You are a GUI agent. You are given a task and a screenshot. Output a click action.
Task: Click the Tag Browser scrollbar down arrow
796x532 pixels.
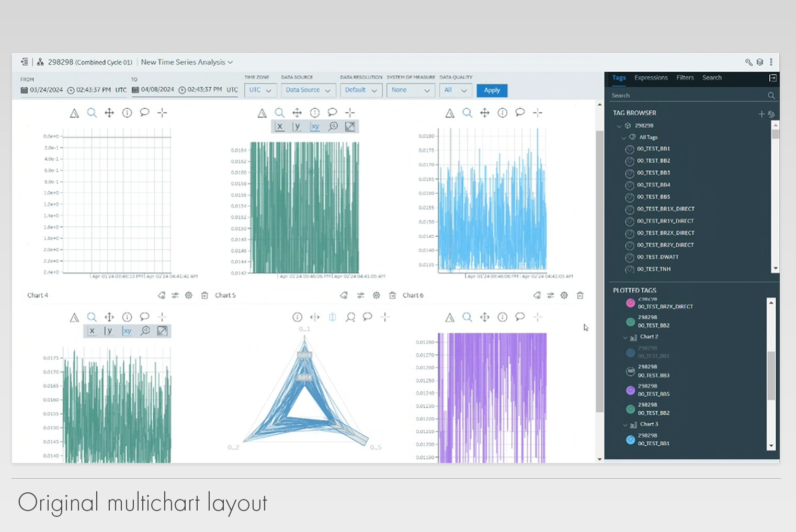776,268
